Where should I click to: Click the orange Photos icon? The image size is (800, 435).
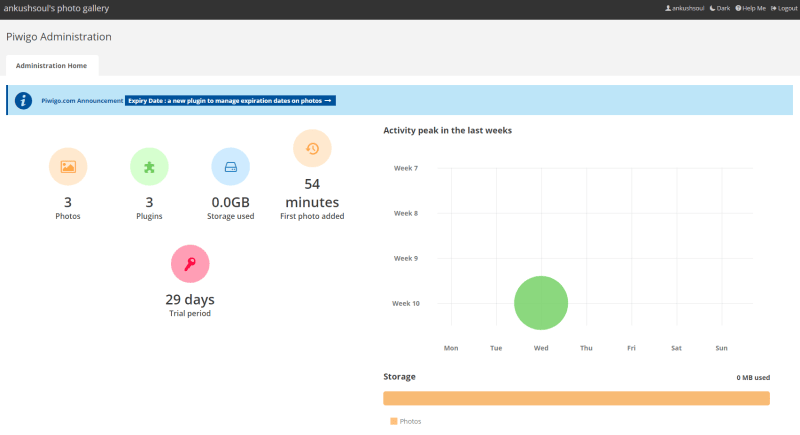click(68, 167)
